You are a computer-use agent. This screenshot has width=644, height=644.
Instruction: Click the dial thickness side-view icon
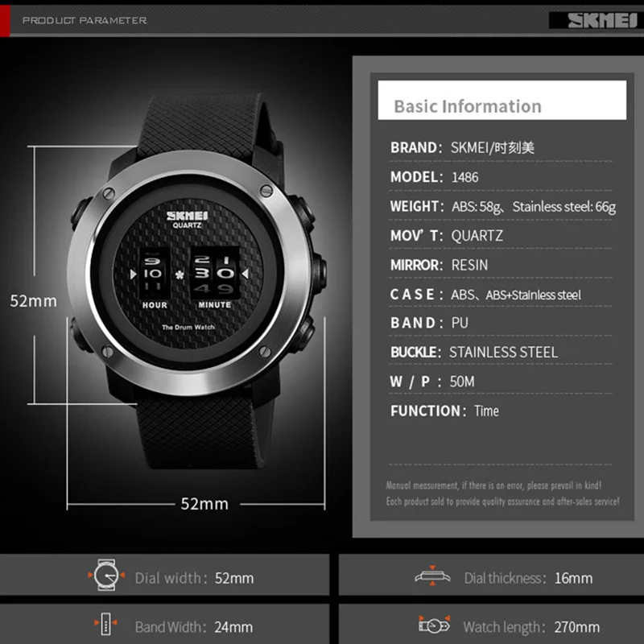click(432, 576)
